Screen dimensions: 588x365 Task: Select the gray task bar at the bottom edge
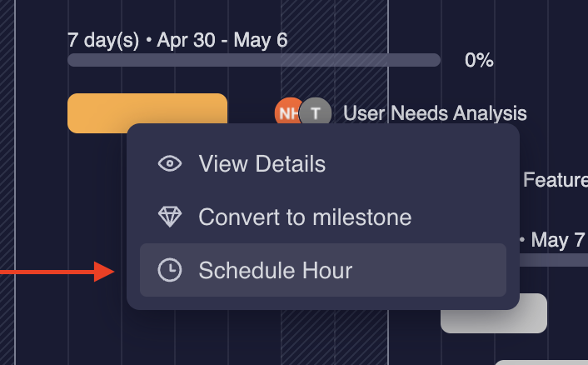[x=541, y=362]
